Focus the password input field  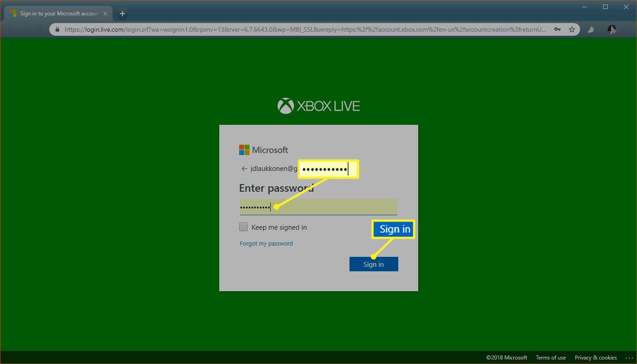pyautogui.click(x=318, y=207)
